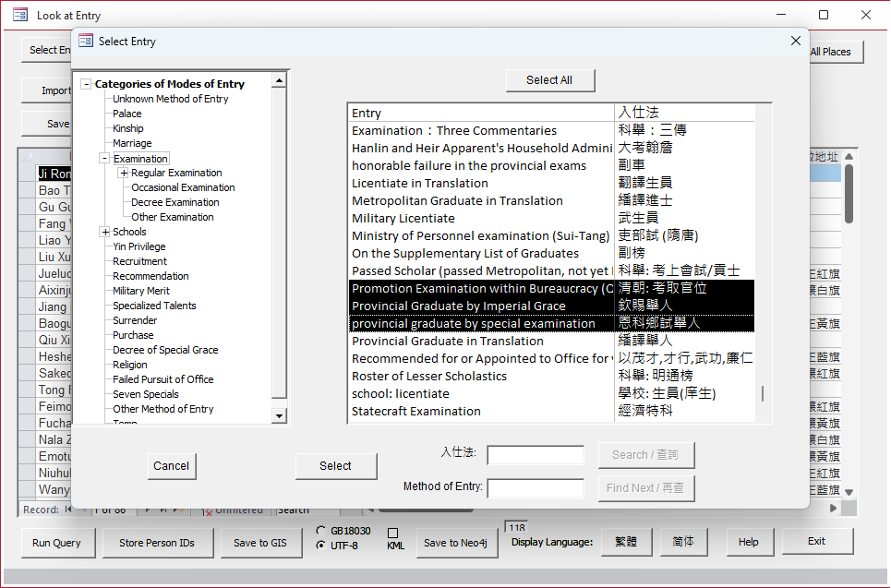
Task: Click the 入仕法 search input field
Action: [536, 455]
